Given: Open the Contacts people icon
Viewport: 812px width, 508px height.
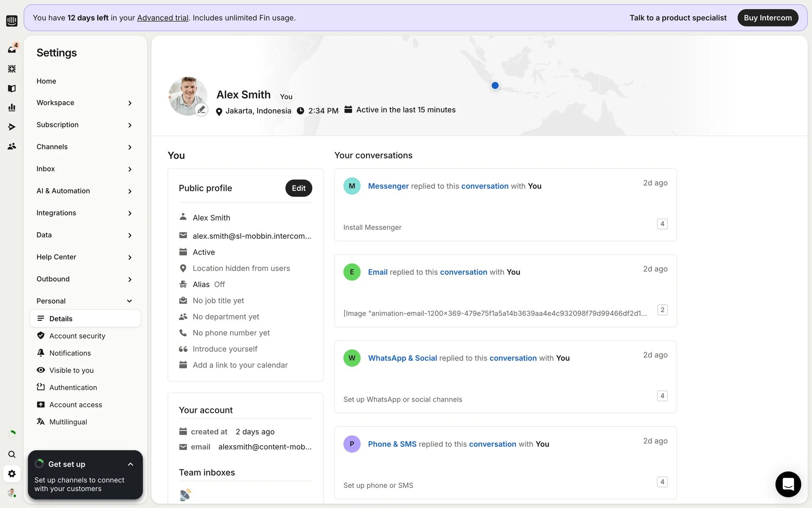Looking at the screenshot, I should tap(12, 146).
